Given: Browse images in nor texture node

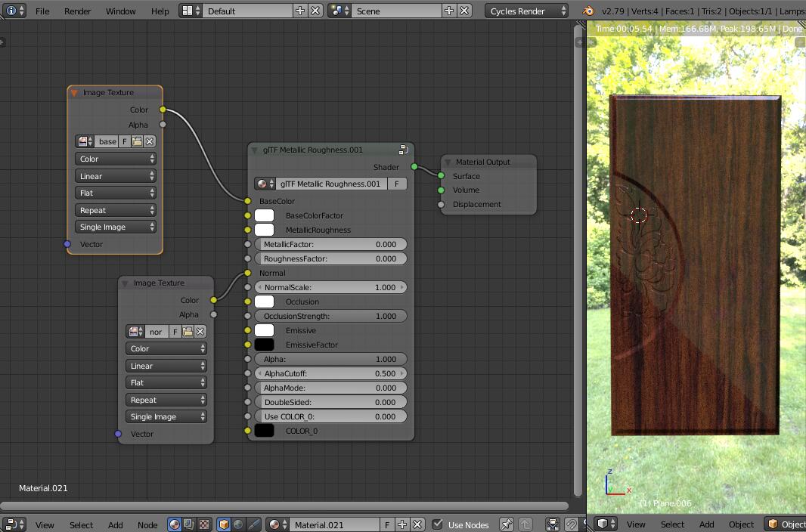Looking at the screenshot, I should click(135, 332).
